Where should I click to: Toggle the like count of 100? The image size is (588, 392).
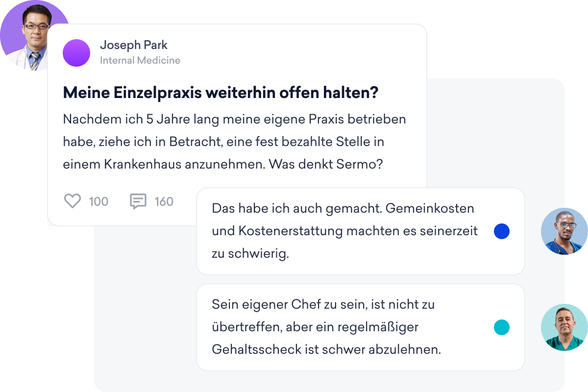coord(98,201)
